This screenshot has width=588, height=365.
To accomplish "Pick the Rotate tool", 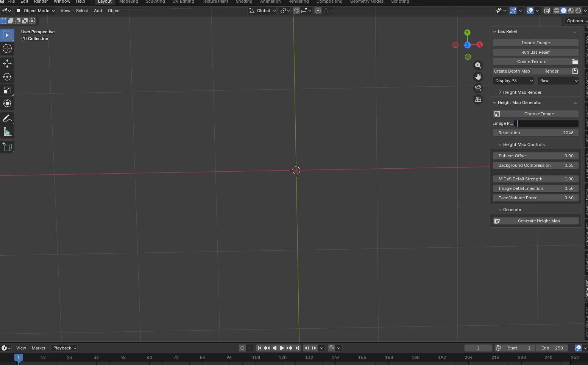I will pyautogui.click(x=7, y=77).
